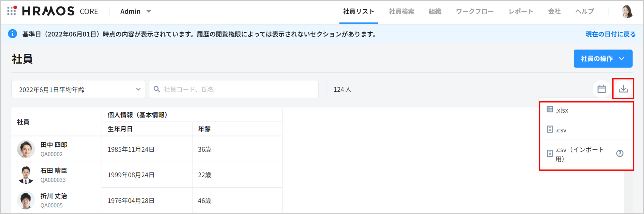The image size is (644, 214).
Task: Click the search magnifier icon
Action: coord(157,89)
